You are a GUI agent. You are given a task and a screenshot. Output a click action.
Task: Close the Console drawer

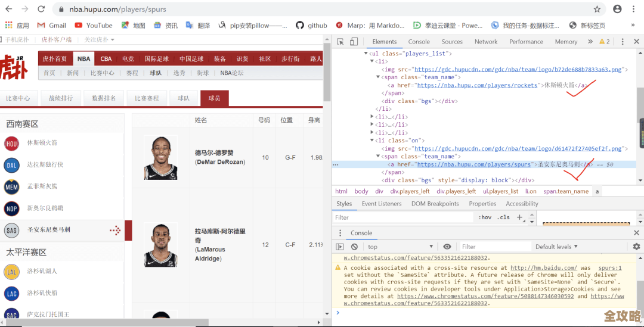[x=636, y=233]
